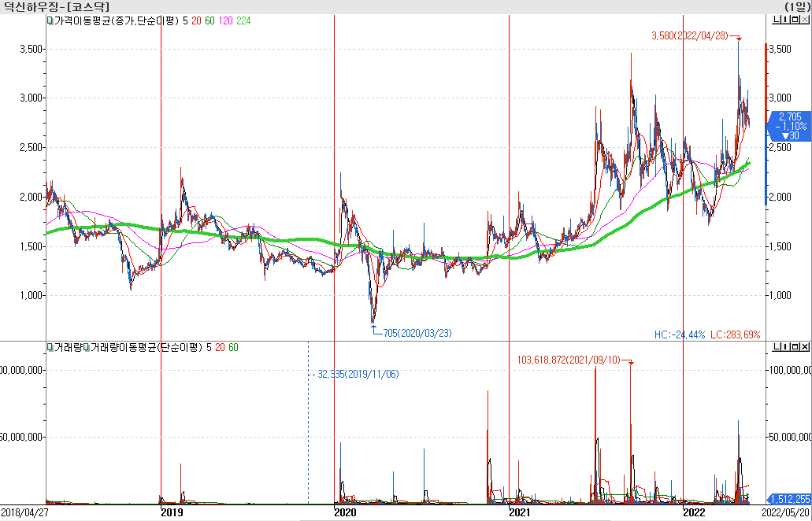Select the green 60-day price moving average value
Screen dimensions: 812x521
coord(210,21)
